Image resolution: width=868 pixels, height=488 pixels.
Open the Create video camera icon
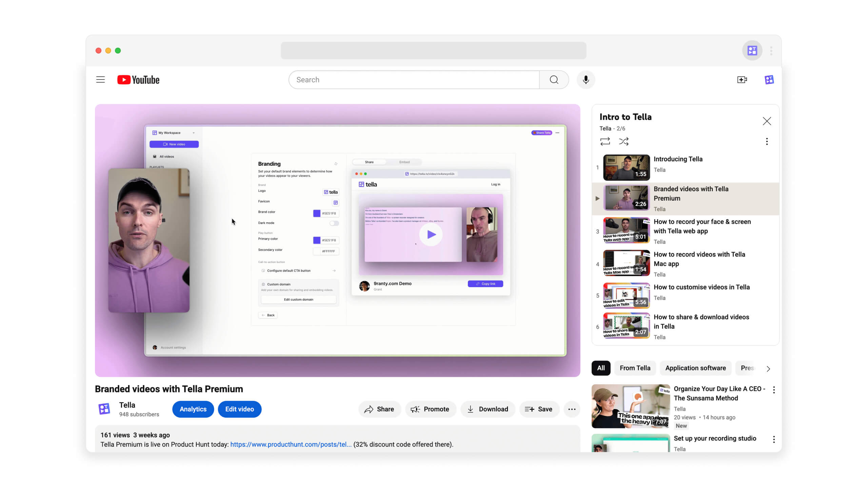coord(742,80)
